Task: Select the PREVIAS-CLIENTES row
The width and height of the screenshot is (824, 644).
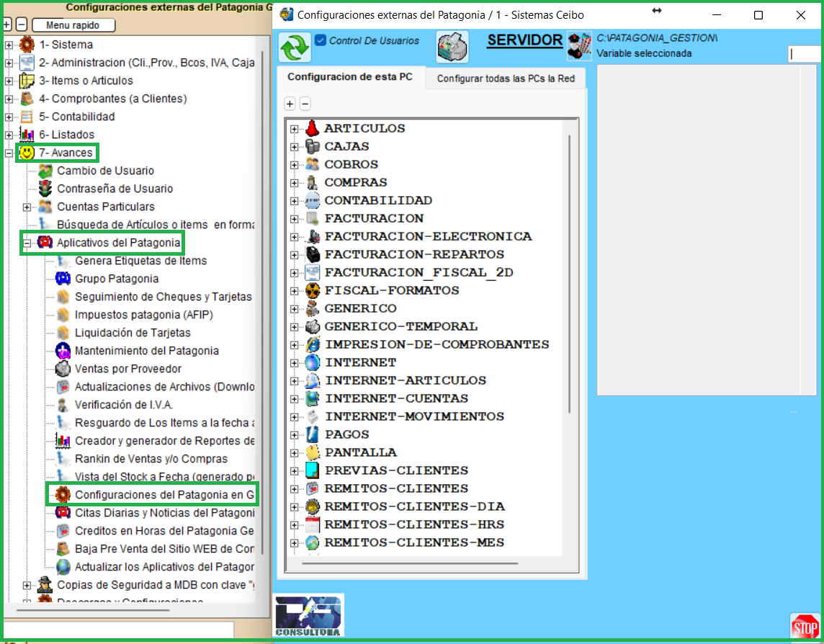Action: point(397,470)
